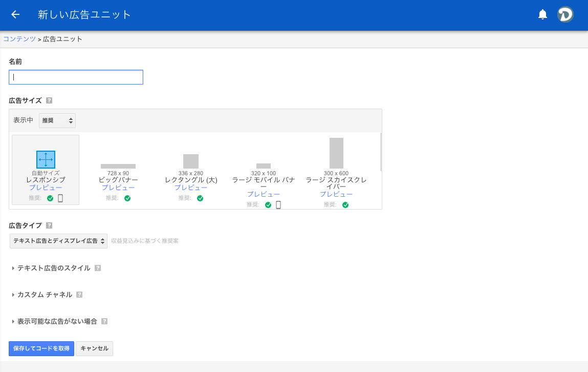588x372 pixels.
Task: Focus the 名前 text field
Action: point(76,77)
